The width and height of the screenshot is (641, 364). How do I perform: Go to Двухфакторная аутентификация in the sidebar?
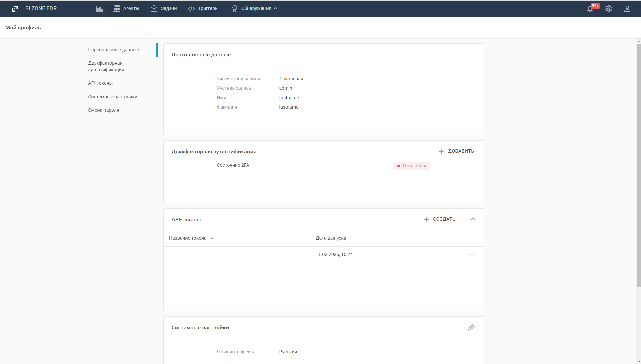(x=106, y=66)
